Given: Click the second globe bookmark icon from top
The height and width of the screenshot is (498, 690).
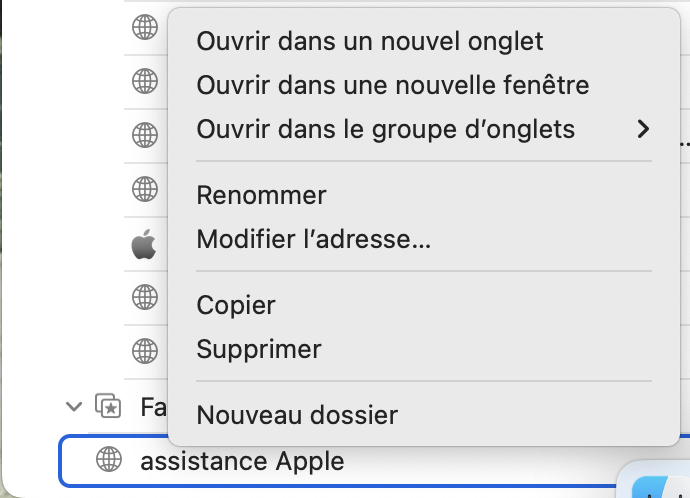Looking at the screenshot, I should pos(145,80).
